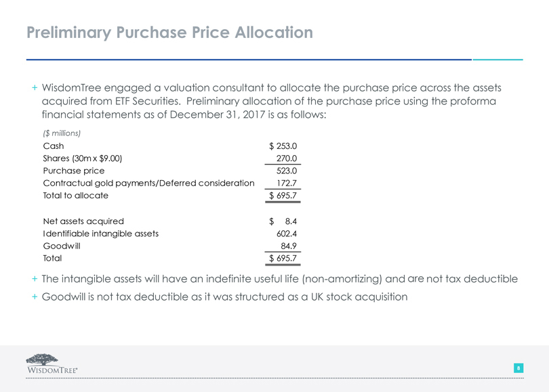Select the 602.4 intangible assets value
549x392 pixels.
tap(287, 234)
